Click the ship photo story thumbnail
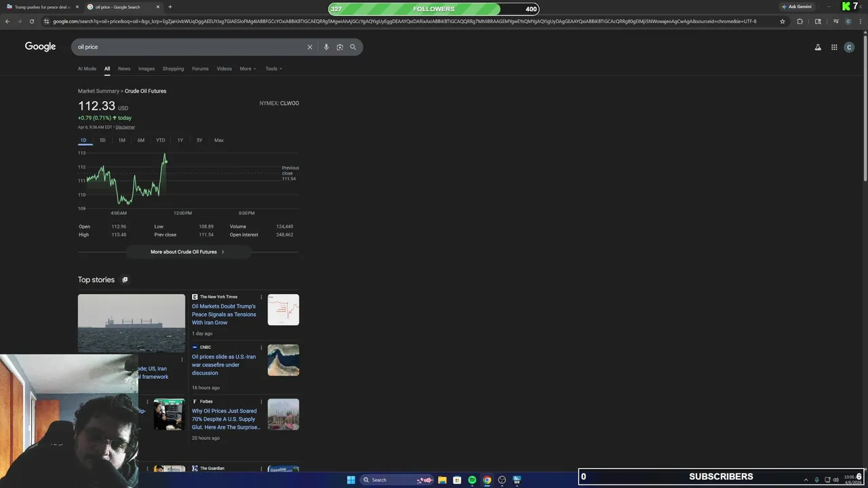Image resolution: width=868 pixels, height=488 pixels. click(x=132, y=323)
